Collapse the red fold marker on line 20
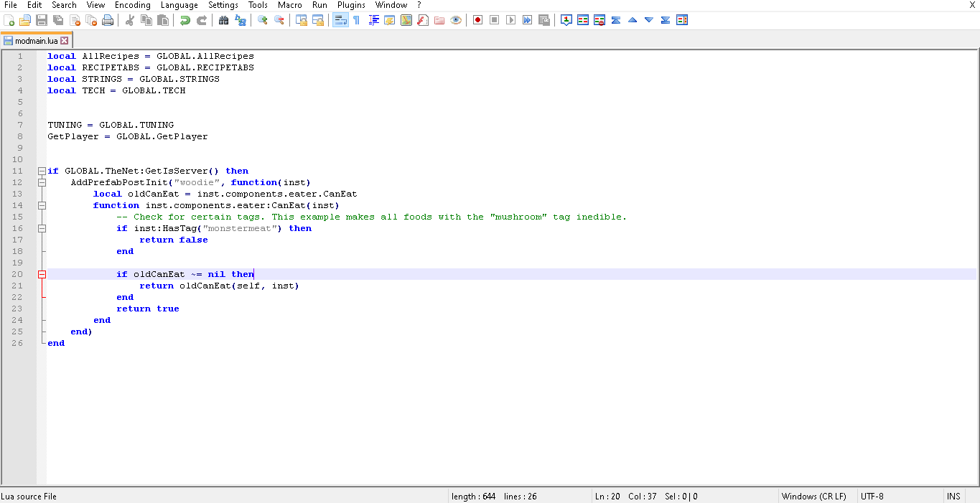This screenshot has height=503, width=980. click(42, 274)
